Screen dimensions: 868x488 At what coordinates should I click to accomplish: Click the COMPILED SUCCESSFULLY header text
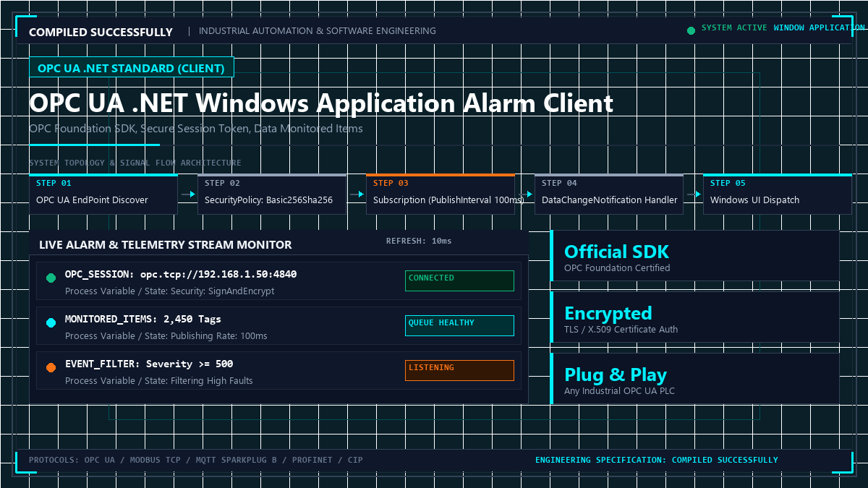pos(101,32)
